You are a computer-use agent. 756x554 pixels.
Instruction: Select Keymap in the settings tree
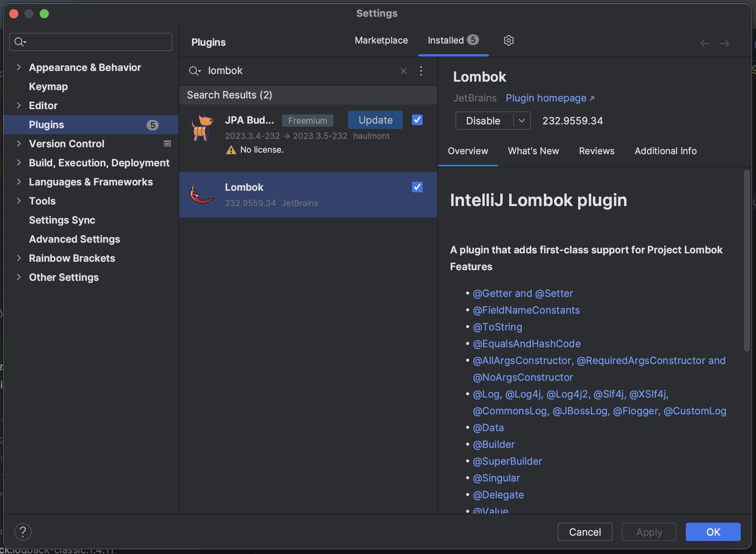click(x=48, y=87)
